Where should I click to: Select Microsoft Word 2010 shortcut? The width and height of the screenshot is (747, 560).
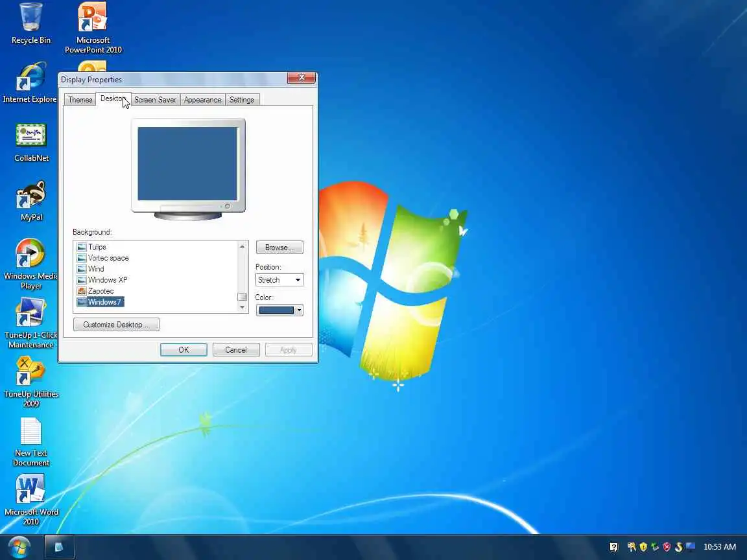31,500
